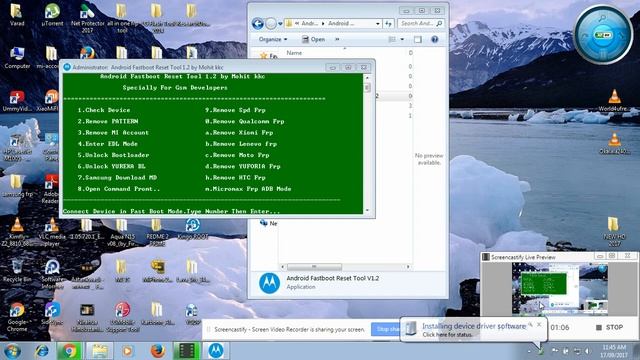Screen dimensions: 640x360
Task: Click Explorer refresh button next to address bar
Action: [x=389, y=24]
